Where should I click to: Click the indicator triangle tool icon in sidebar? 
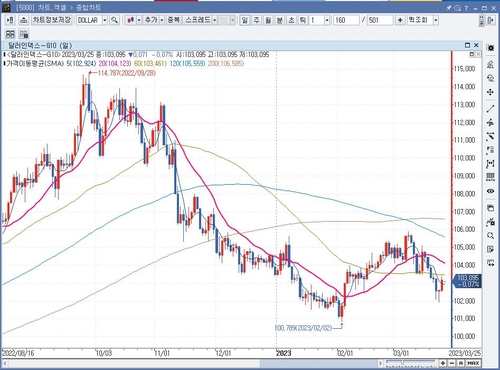[x=490, y=64]
